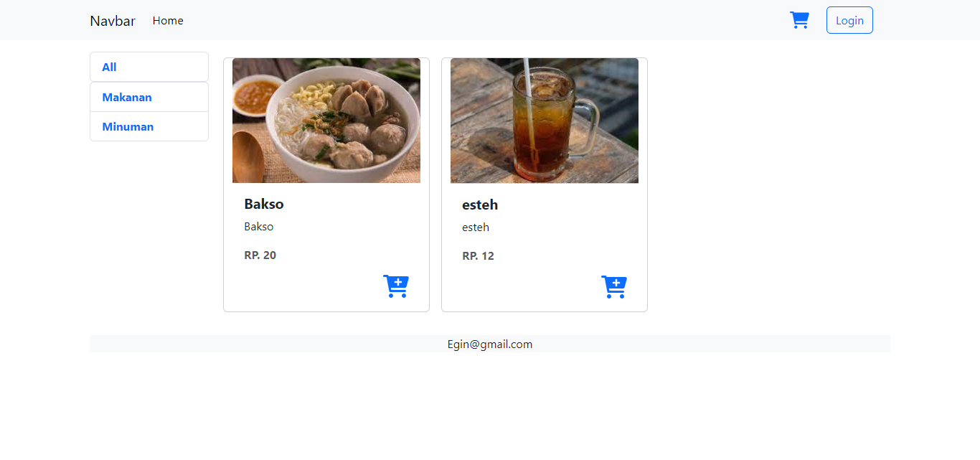Open the iced tea glass photo
The image size is (980, 460).
(545, 121)
